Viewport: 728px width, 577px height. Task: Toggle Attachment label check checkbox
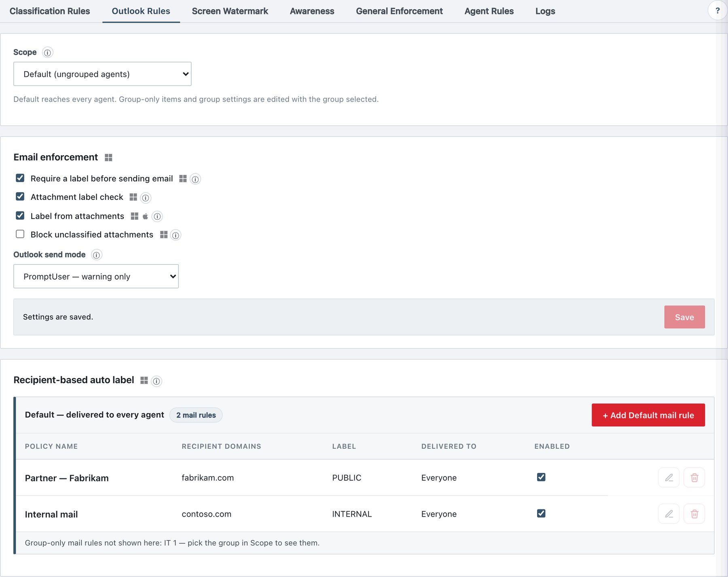point(20,197)
